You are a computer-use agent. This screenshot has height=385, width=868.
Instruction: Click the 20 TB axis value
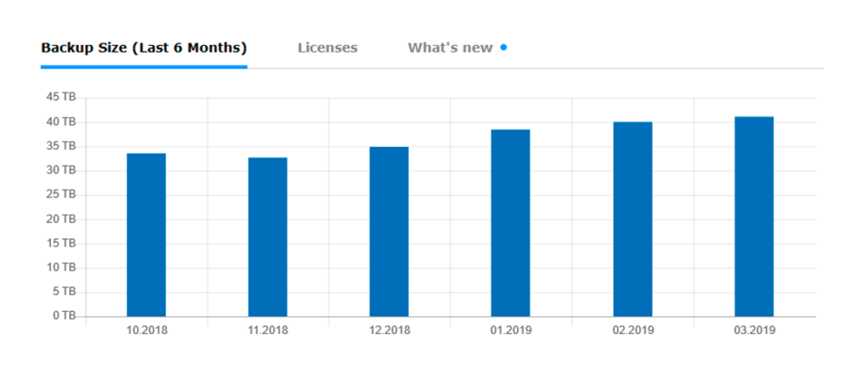(60, 220)
